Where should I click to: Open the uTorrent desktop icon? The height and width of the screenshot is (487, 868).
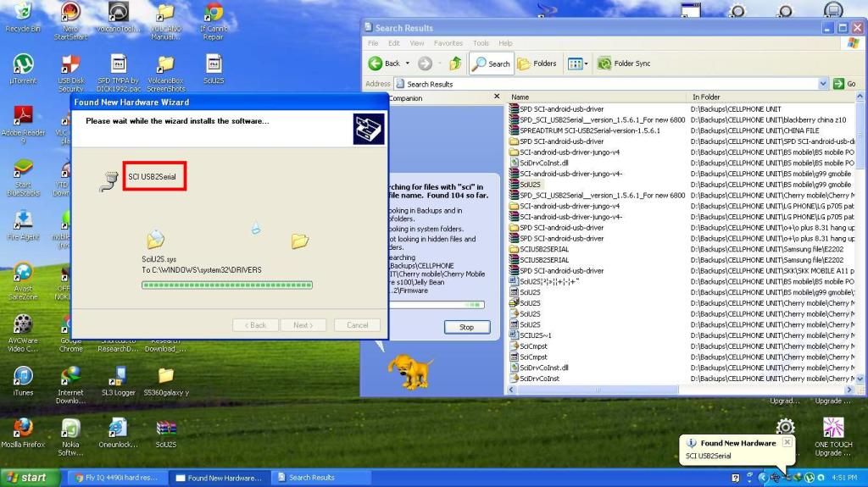click(23, 66)
